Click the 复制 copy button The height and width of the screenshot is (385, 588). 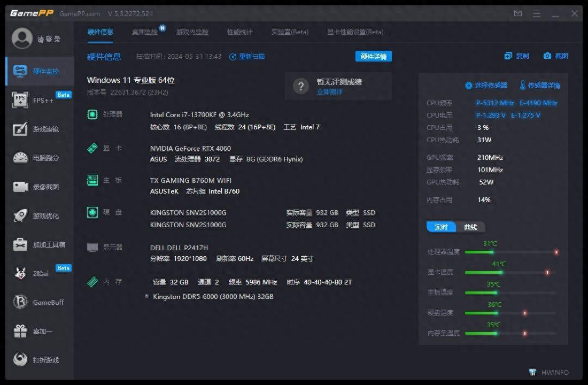click(x=516, y=56)
